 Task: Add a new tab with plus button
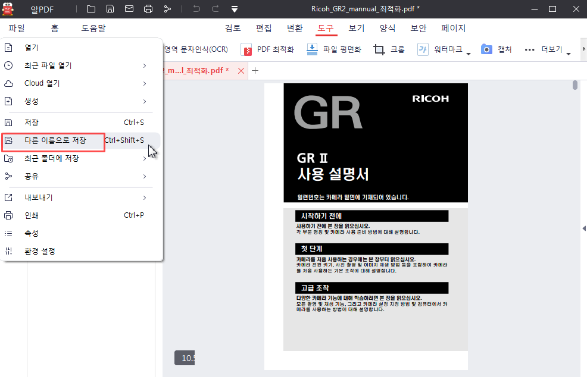click(x=255, y=70)
